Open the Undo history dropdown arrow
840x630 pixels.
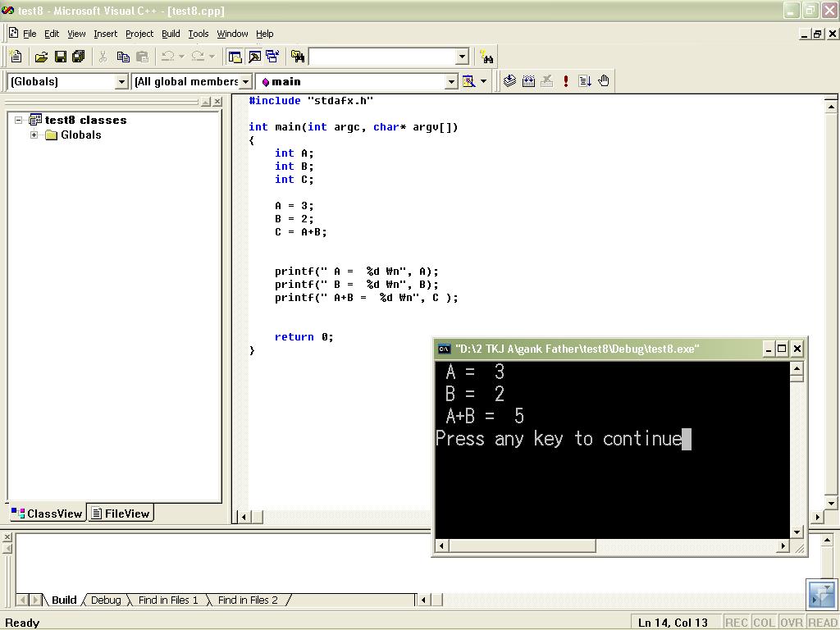pos(181,57)
